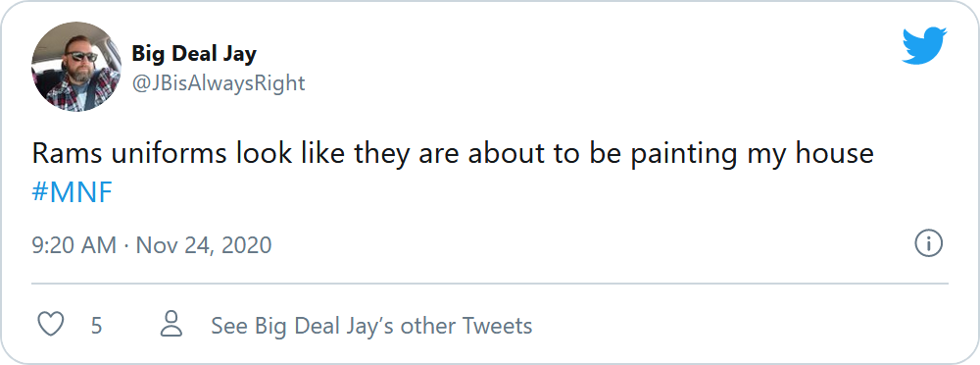Follow the #MNF hashtag link

(72, 194)
